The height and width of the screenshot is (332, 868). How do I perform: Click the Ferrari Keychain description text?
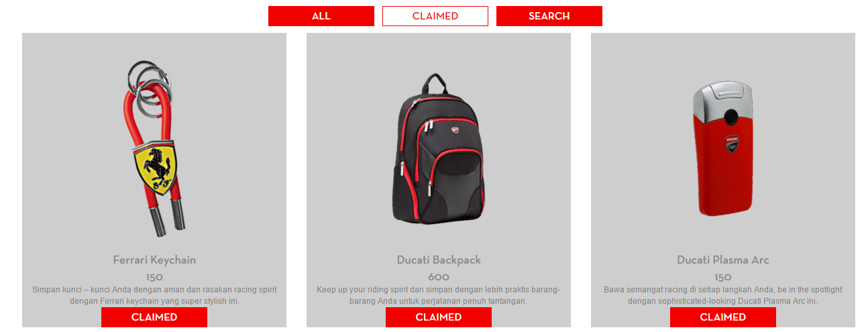click(154, 296)
